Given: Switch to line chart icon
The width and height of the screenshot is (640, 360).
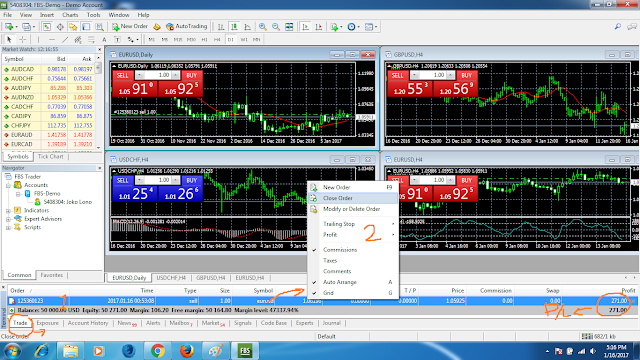Looking at the screenshot, I should coord(247,27).
